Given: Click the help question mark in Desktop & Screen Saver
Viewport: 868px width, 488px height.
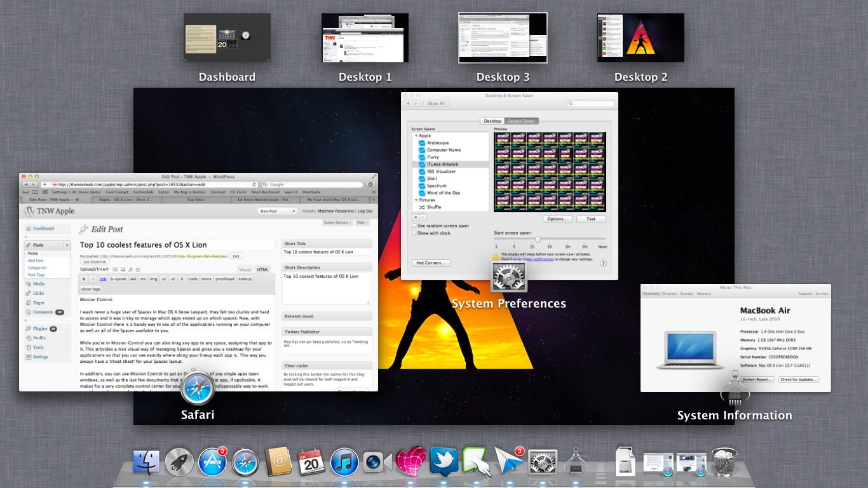Looking at the screenshot, I should [x=603, y=263].
